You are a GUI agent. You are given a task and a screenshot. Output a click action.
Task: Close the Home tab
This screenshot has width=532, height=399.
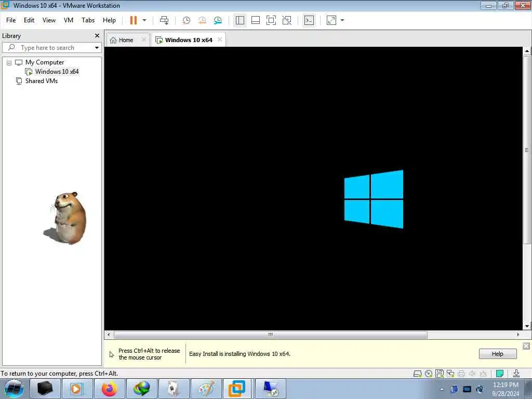pyautogui.click(x=144, y=39)
